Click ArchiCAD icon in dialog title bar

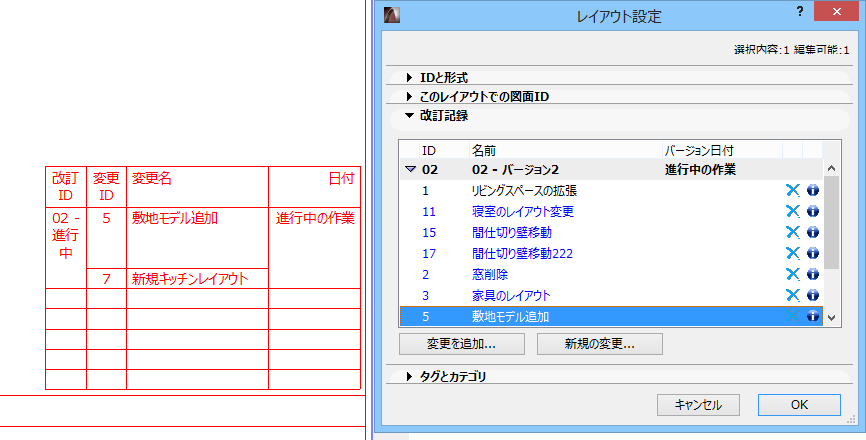pos(392,14)
